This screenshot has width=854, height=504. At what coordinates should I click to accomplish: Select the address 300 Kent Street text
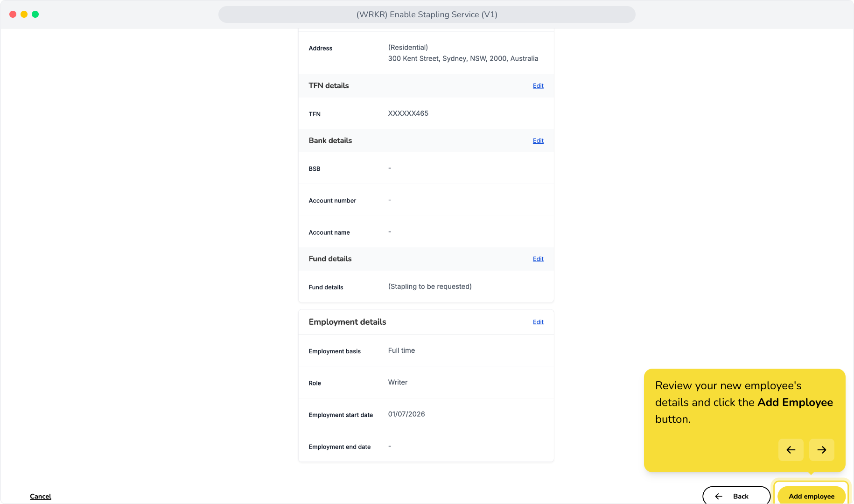(463, 58)
